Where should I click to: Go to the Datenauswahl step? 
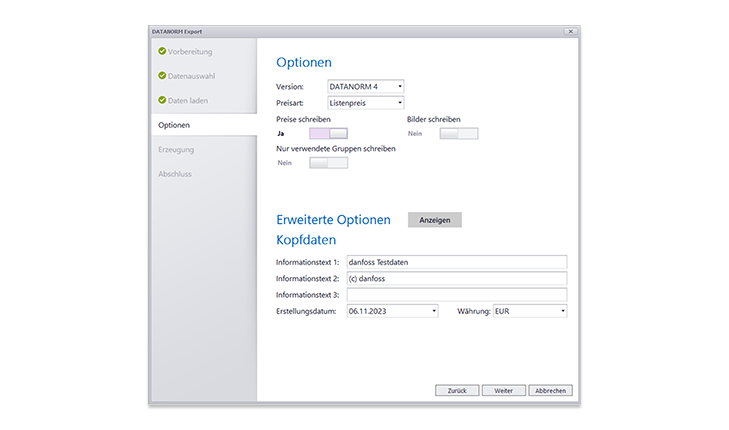click(191, 76)
